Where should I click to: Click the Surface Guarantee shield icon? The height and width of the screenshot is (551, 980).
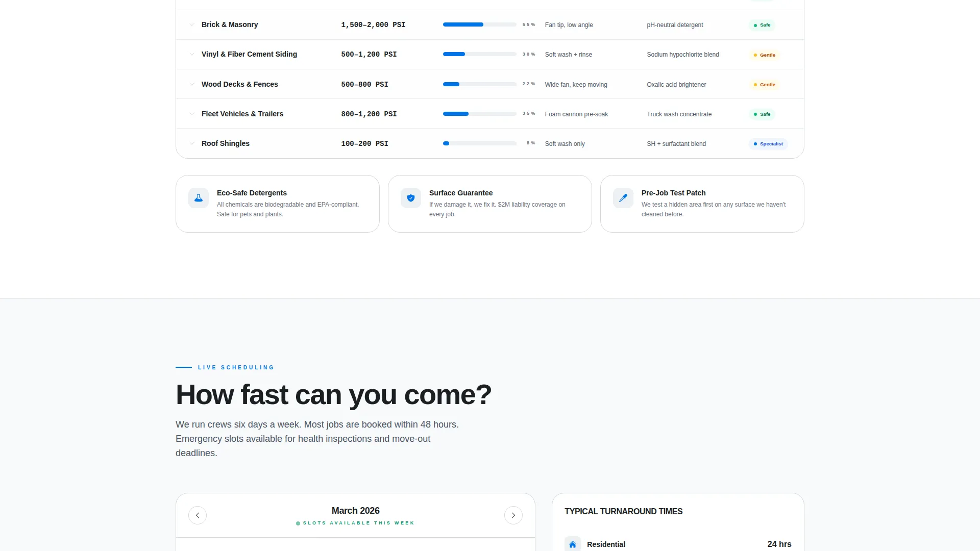point(411,198)
